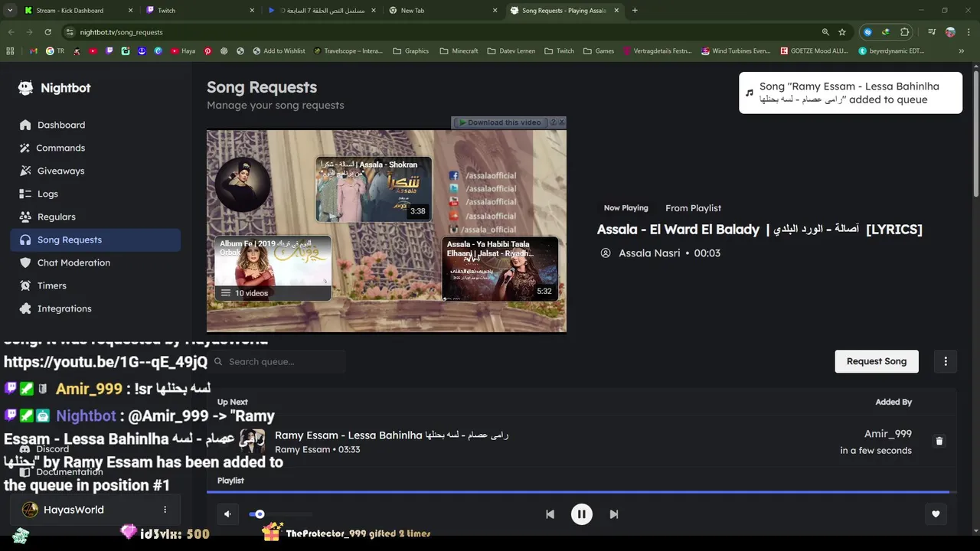980x551 pixels.
Task: Open the Games bookmarks folder
Action: click(599, 51)
